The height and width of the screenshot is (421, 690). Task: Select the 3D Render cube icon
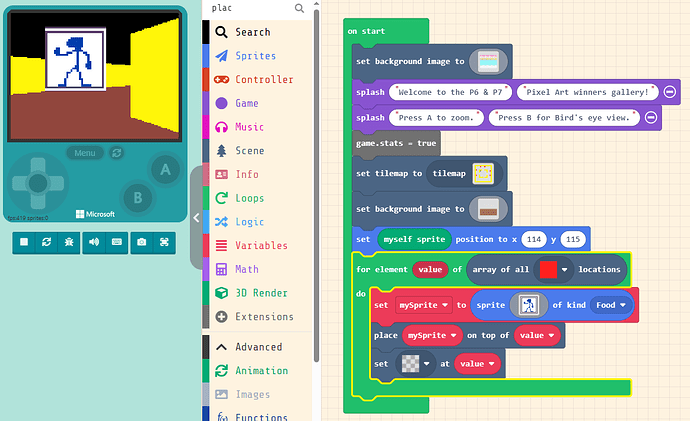pyautogui.click(x=221, y=293)
